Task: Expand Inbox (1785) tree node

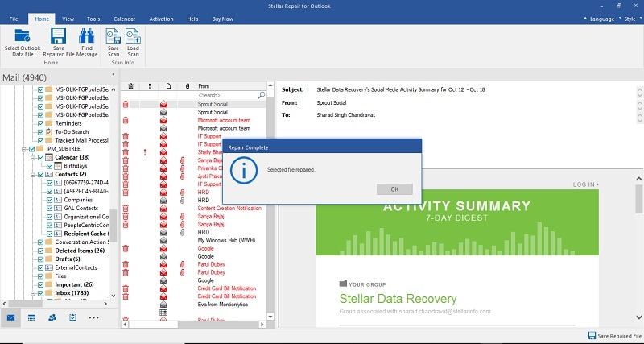Action: (x=33, y=293)
